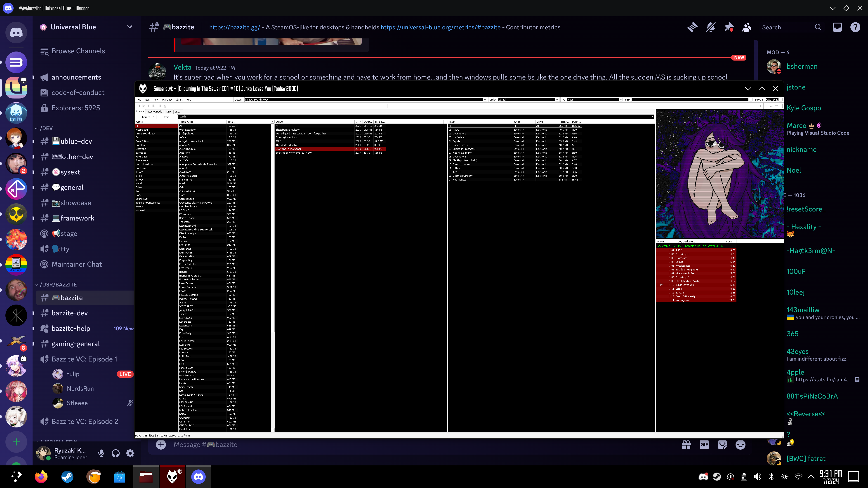Mute microphone in Discord user panel
Screen dimensions: 868x488
pos(101,453)
